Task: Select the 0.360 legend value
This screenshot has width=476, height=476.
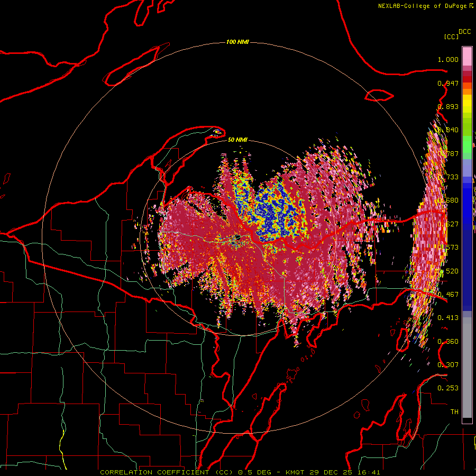Action: coord(448,342)
